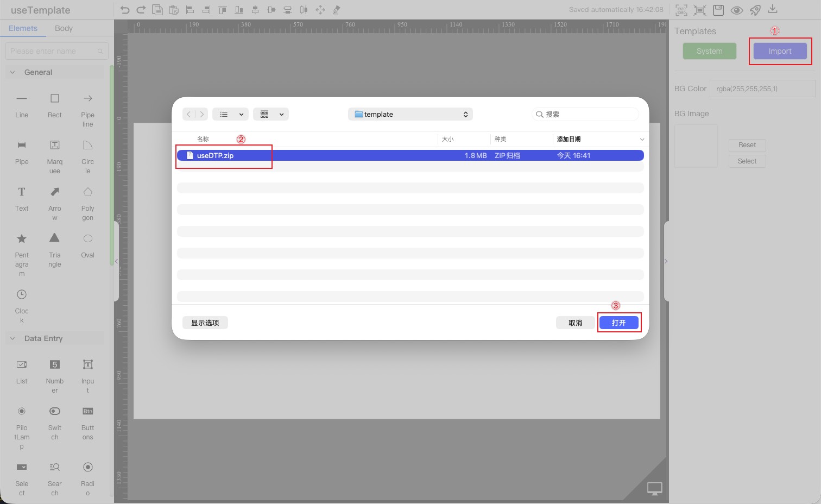
Task: Click the Import button under Templates
Action: (x=780, y=51)
